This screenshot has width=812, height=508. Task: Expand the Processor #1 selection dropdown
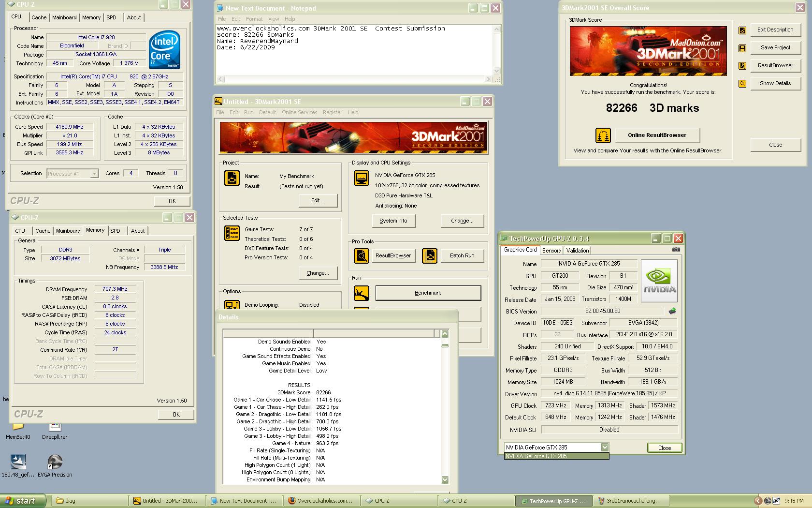point(94,174)
